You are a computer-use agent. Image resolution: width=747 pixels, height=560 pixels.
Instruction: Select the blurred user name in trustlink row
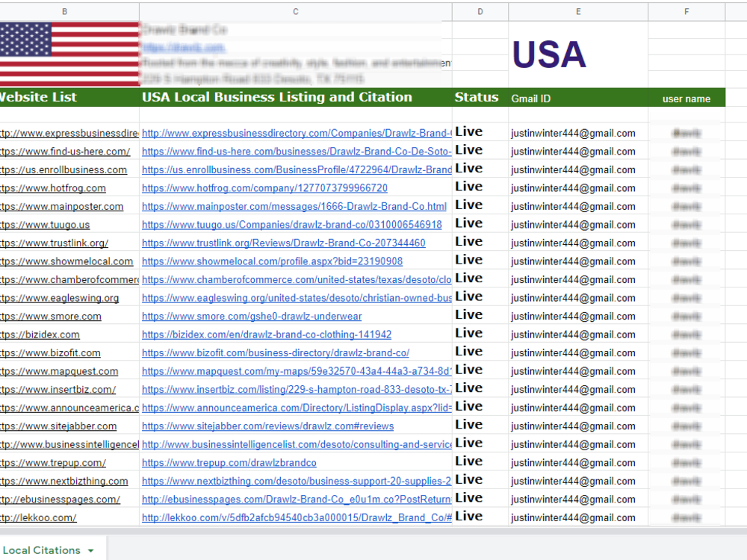(x=686, y=243)
